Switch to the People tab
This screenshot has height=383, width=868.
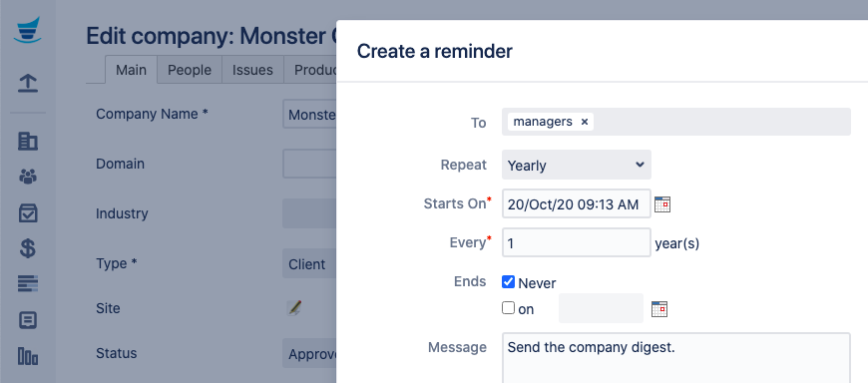(190, 70)
